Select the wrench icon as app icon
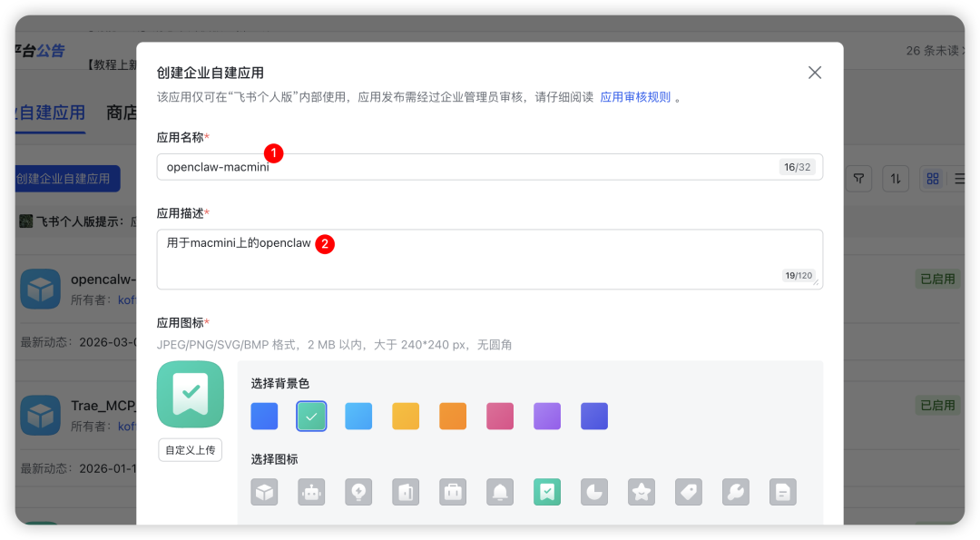 736,492
